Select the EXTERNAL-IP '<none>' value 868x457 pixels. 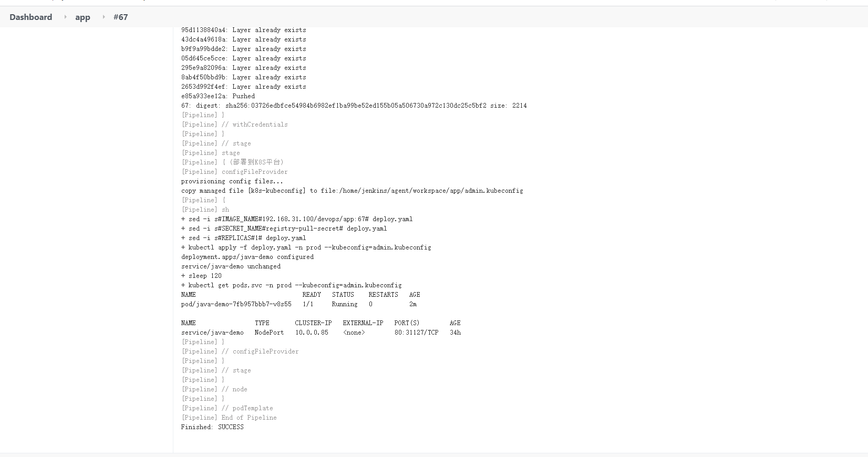[354, 333]
